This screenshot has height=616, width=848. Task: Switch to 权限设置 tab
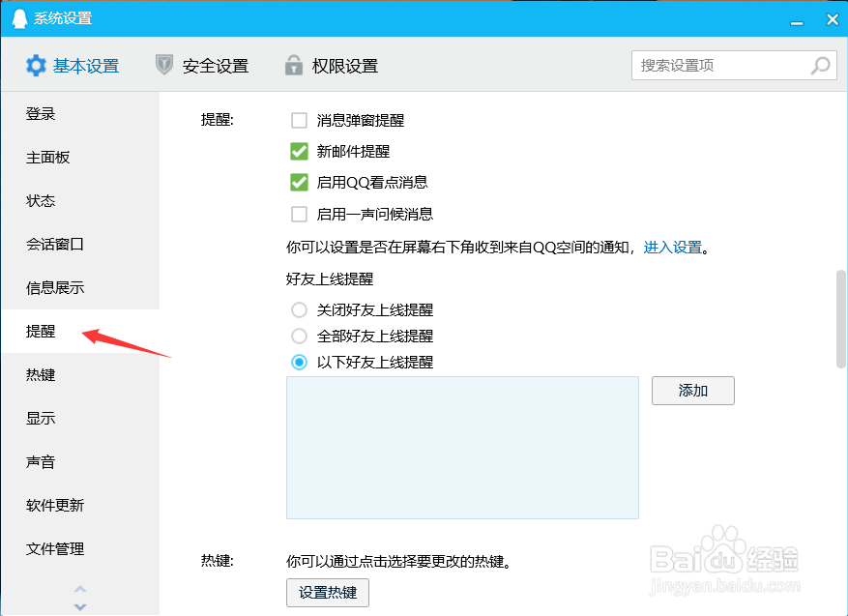click(x=332, y=66)
